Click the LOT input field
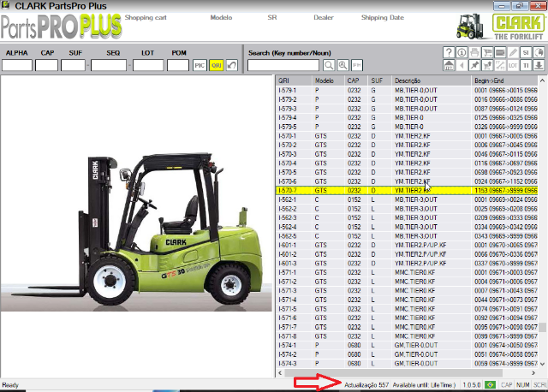548x392 pixels. pos(148,65)
